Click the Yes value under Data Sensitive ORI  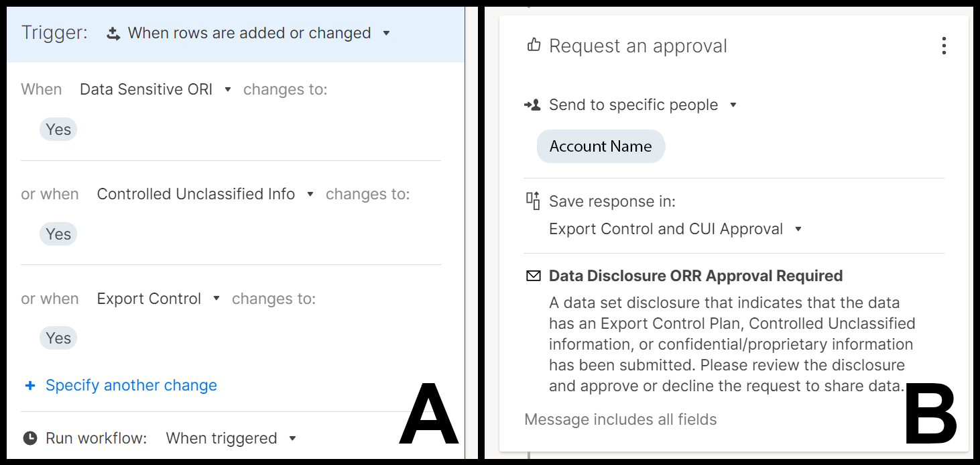58,130
